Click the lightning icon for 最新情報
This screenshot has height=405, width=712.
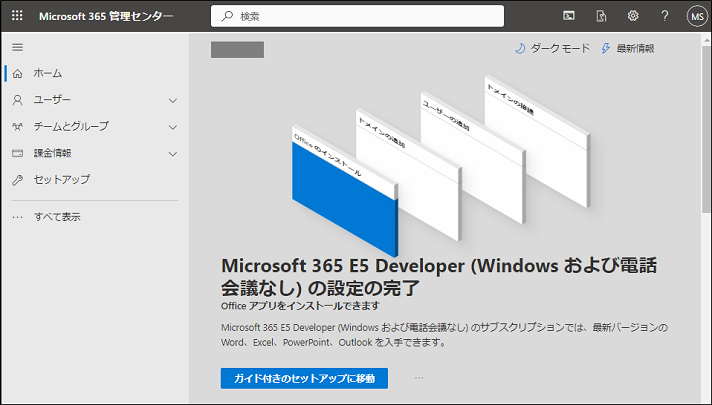tap(605, 49)
